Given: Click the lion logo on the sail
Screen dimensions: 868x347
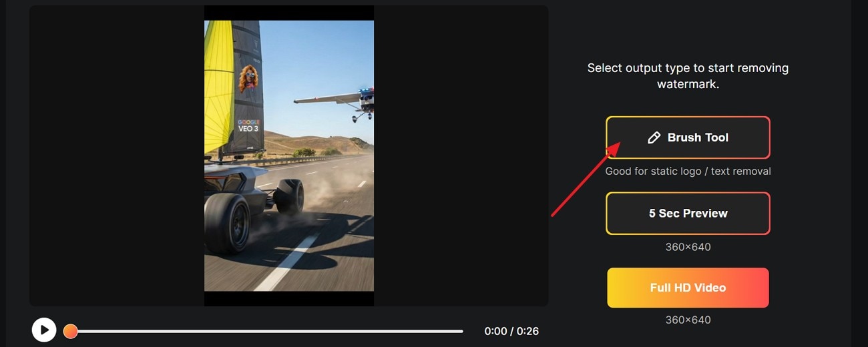Looking at the screenshot, I should click(247, 78).
